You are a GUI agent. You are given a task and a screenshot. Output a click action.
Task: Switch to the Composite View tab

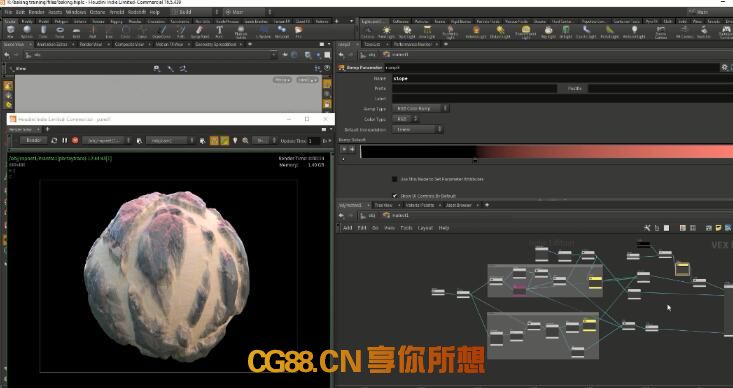pyautogui.click(x=129, y=44)
